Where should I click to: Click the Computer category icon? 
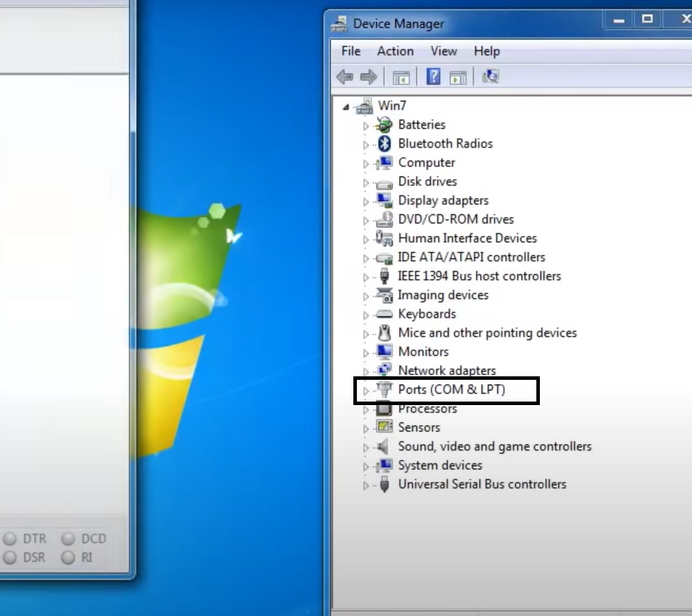tap(384, 163)
